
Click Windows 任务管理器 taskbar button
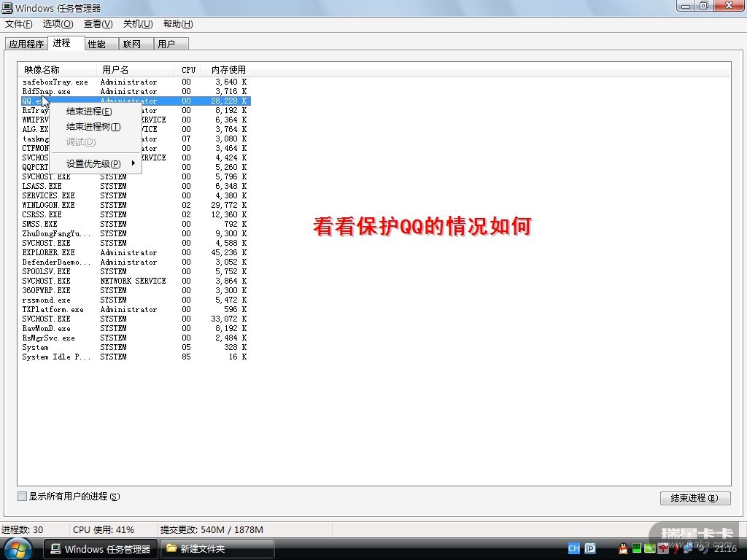tap(101, 549)
